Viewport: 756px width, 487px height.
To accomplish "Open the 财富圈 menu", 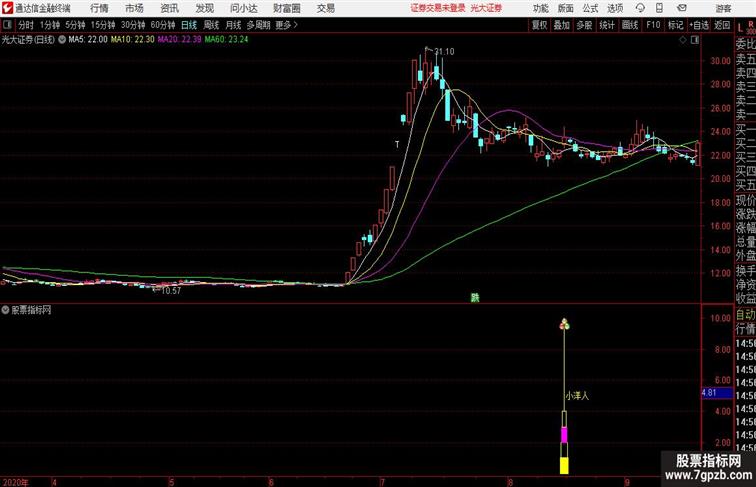I will [x=287, y=8].
